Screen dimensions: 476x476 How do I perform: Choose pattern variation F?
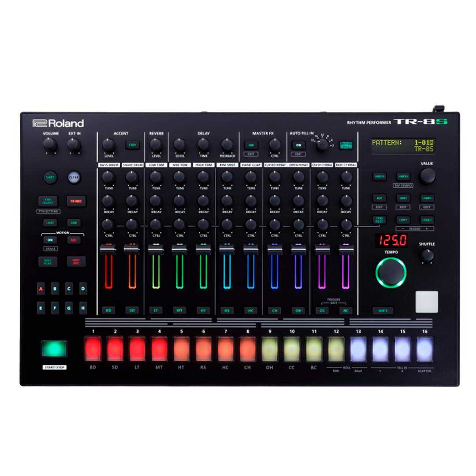point(55,308)
